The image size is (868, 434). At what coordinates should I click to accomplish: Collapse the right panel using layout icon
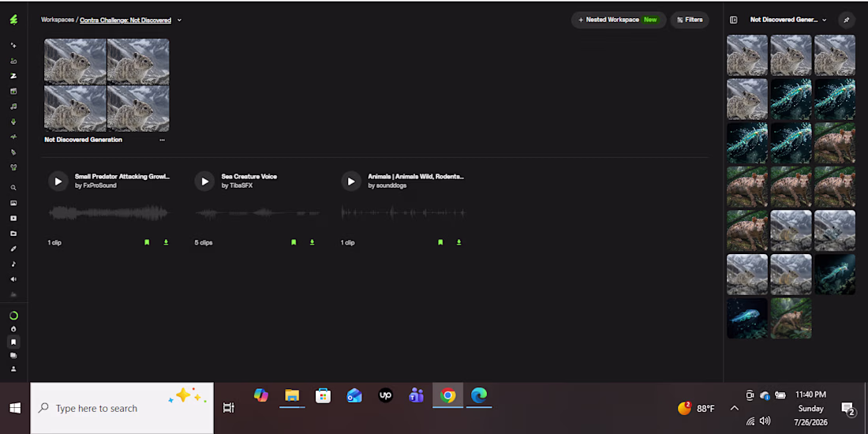[x=734, y=20]
